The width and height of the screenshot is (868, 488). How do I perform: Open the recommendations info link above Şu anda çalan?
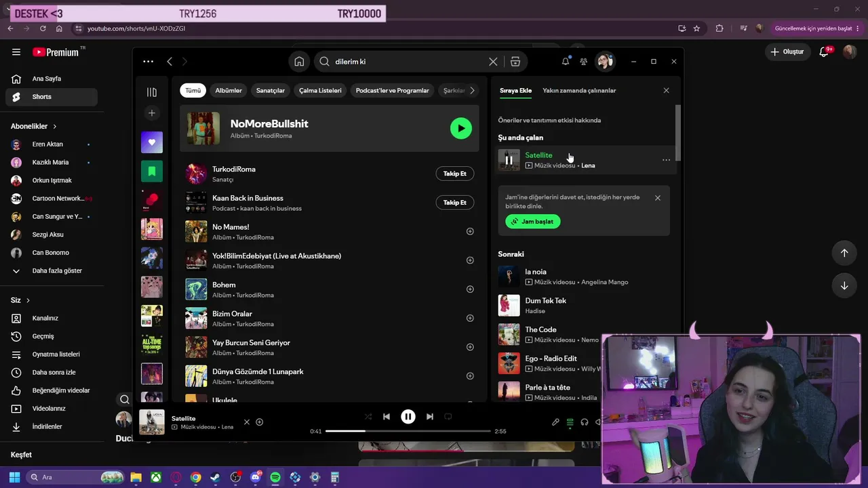pyautogui.click(x=549, y=120)
